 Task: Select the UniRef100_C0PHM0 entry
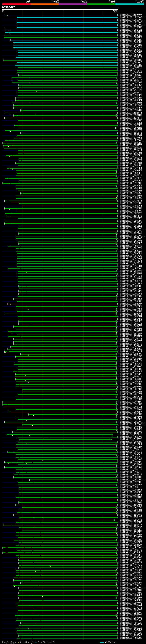pos(131,42)
